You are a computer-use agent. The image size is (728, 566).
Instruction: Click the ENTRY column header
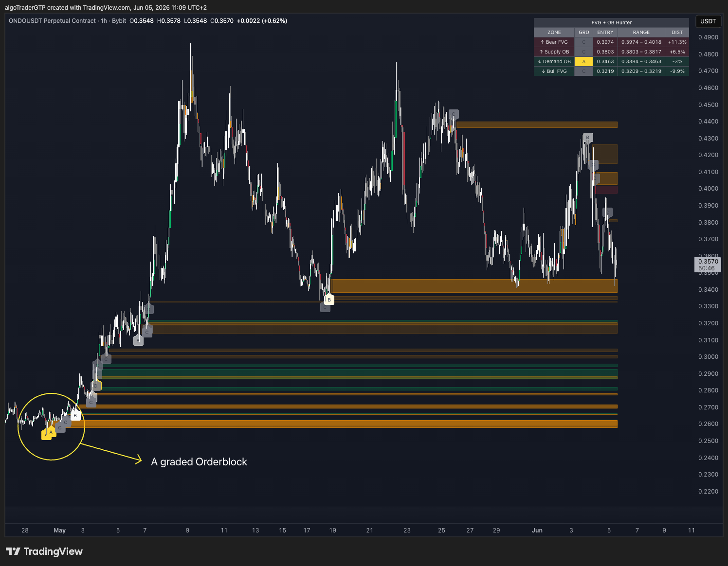coord(605,33)
